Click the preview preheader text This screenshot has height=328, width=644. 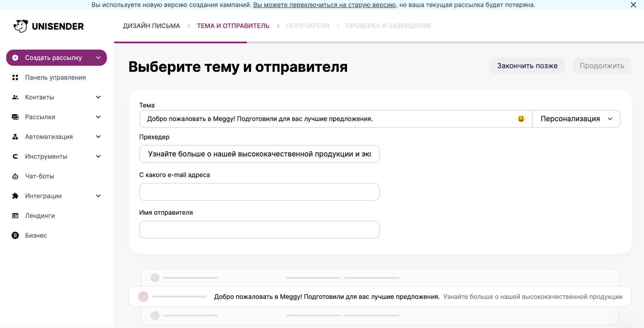click(x=533, y=297)
